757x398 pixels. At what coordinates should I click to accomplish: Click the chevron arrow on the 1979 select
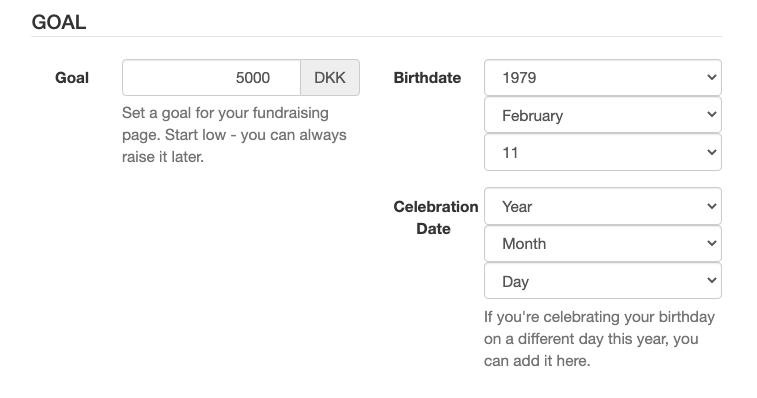[x=712, y=77]
